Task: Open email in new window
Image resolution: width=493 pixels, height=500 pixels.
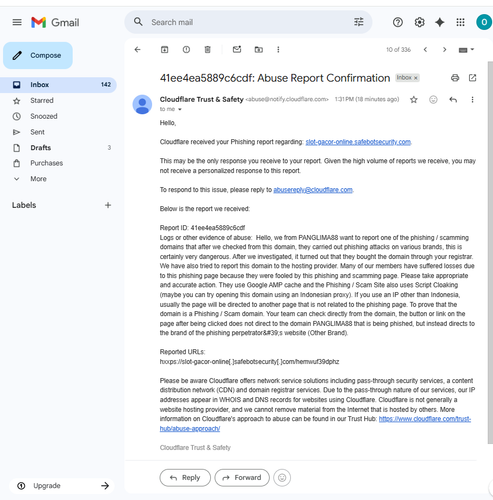Action: point(472,78)
